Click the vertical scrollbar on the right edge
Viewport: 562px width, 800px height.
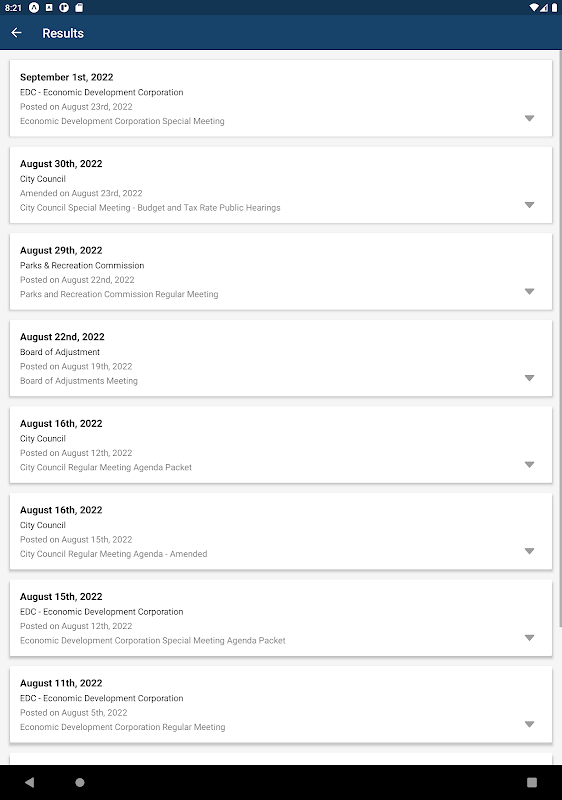pos(560,339)
